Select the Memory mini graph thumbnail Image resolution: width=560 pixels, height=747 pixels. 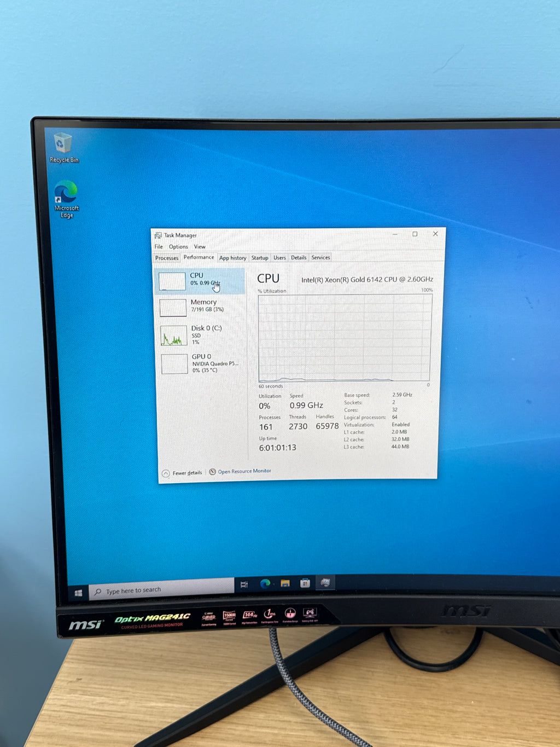173,308
